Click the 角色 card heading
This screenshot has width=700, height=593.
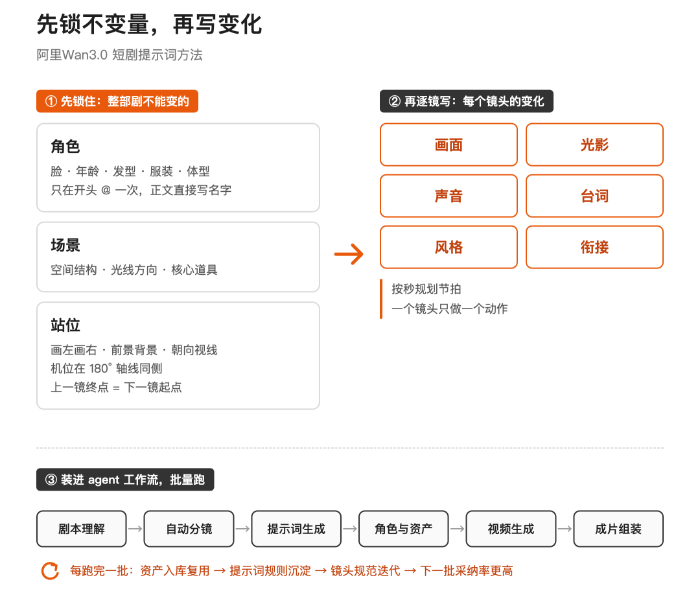(x=65, y=146)
